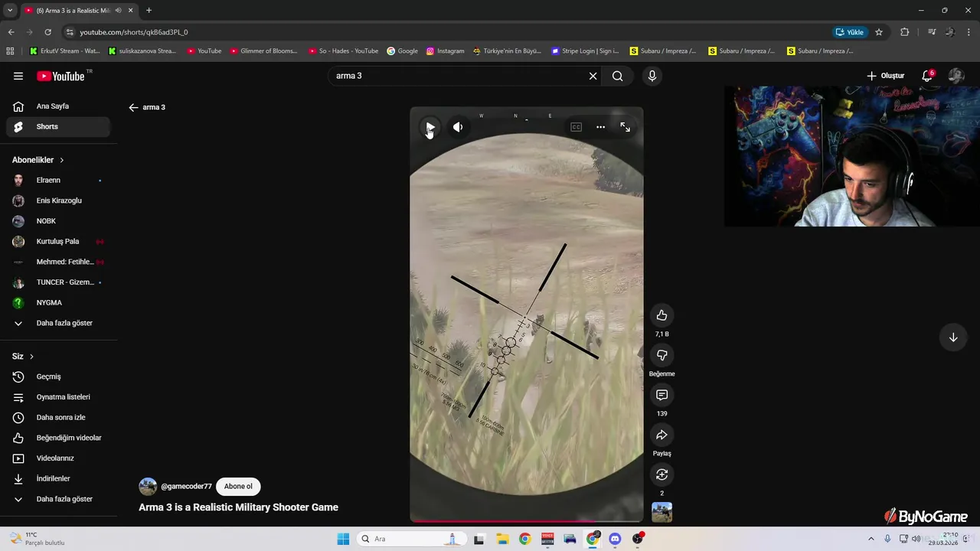Bookmark this page with the star
This screenshot has height=551, width=980.
click(879, 32)
